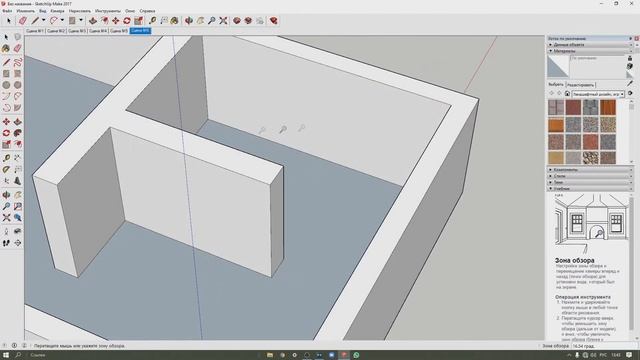Viewport: 640px width, 360px height.
Task: Select the Rotate tool in the top toolbar
Action: tap(127, 20)
